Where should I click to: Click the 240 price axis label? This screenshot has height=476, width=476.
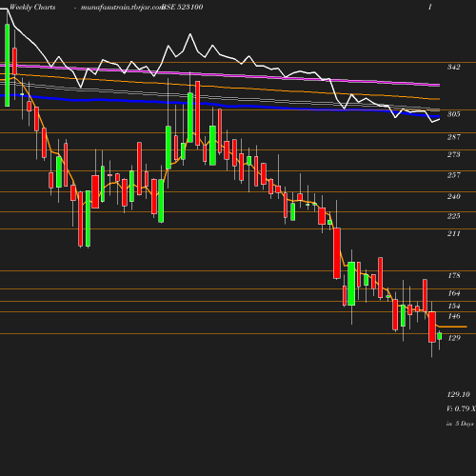(453, 196)
